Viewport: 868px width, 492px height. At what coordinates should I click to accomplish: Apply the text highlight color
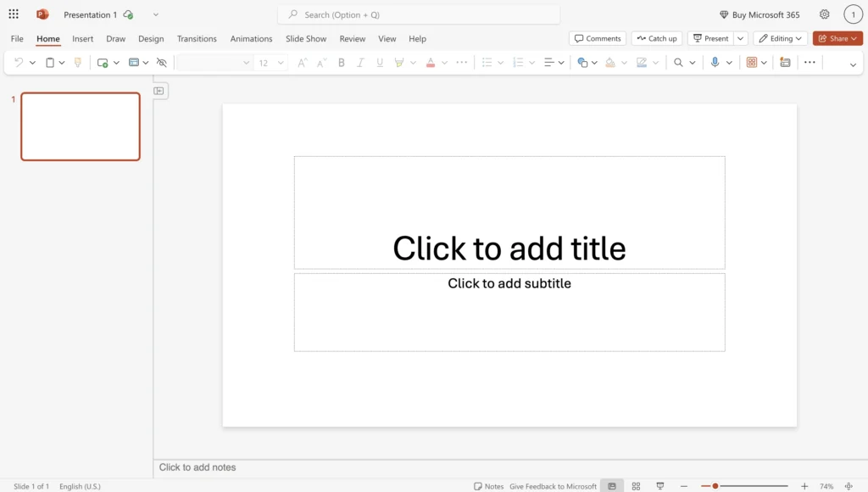coord(399,63)
